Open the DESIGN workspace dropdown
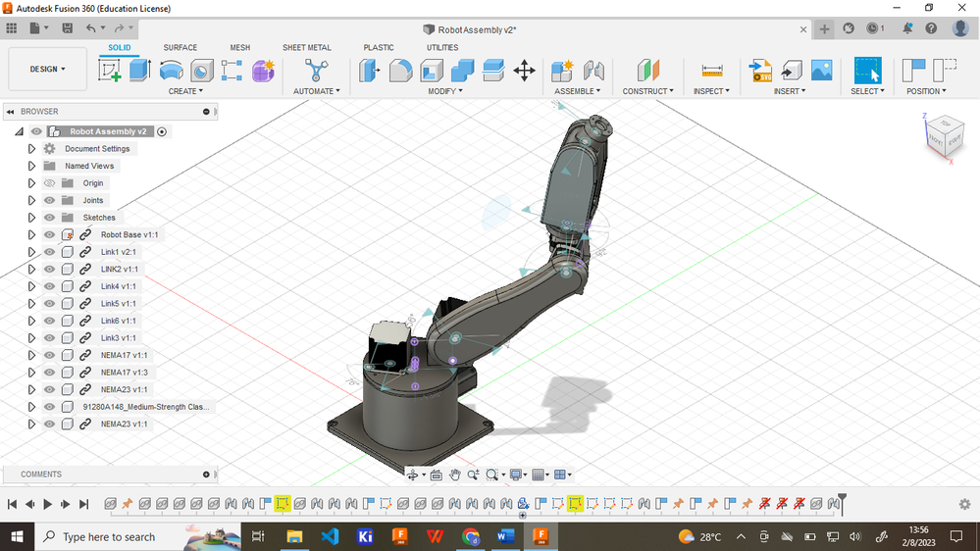 47,70
